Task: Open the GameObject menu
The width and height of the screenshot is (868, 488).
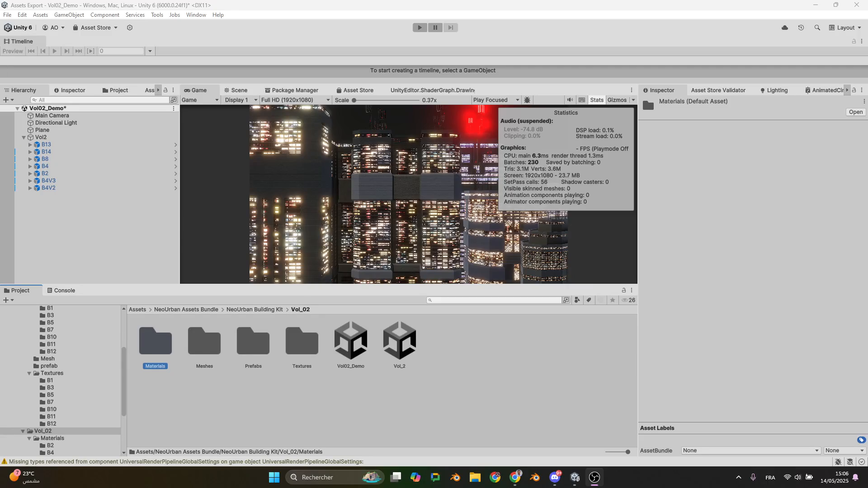Action: (69, 15)
